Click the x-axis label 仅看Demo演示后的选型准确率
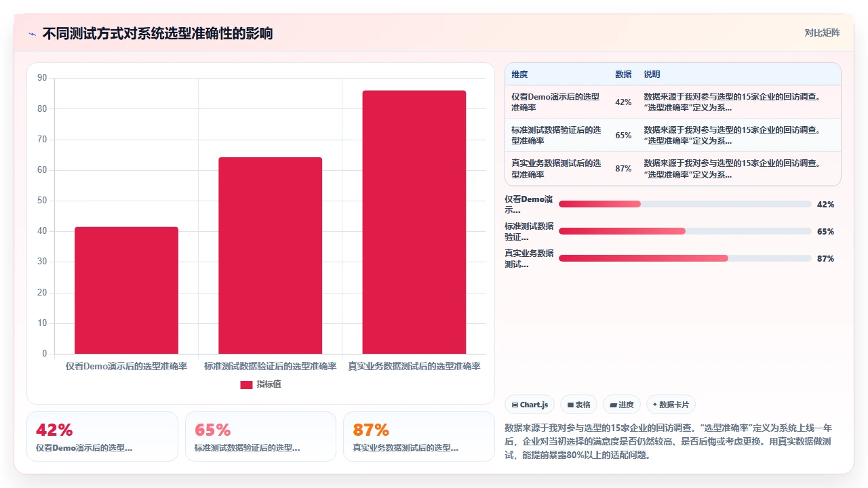 pyautogui.click(x=126, y=367)
